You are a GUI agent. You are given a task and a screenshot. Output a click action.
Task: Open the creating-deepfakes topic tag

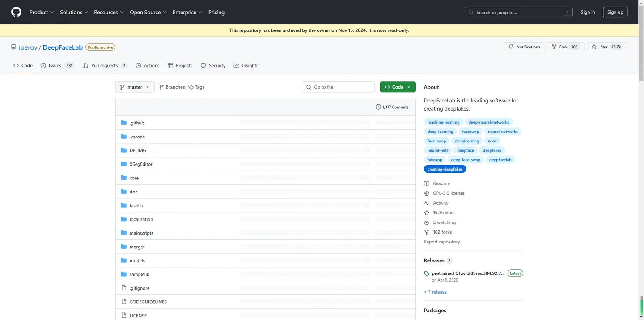click(445, 169)
